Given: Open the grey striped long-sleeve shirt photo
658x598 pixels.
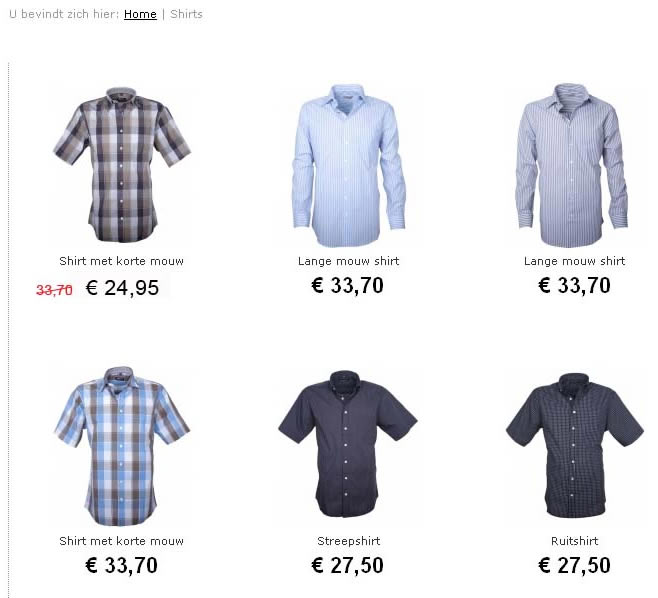Looking at the screenshot, I should [572, 165].
